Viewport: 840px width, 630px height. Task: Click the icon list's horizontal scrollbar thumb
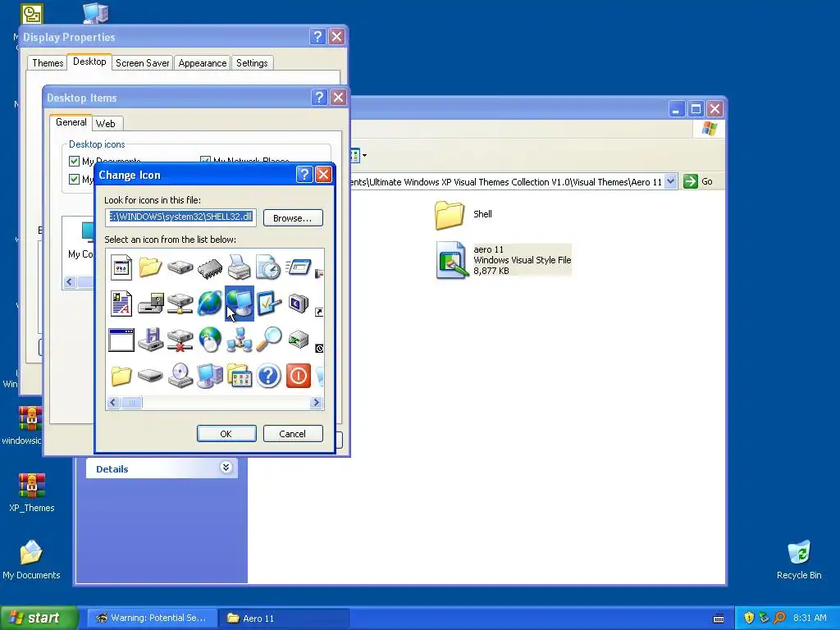pos(131,402)
